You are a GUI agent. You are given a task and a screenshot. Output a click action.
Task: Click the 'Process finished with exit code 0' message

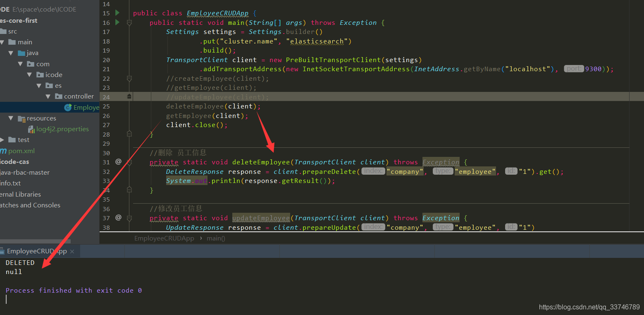pyautogui.click(x=74, y=291)
